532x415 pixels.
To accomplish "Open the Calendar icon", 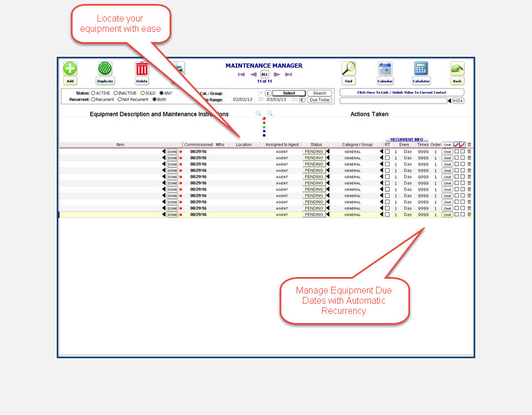I will tap(385, 69).
